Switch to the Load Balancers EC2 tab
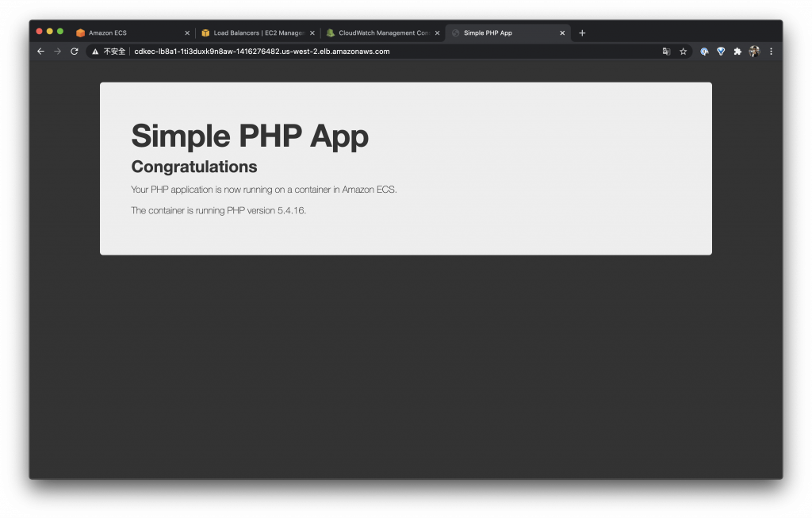Viewport: 812px width, 518px height. coord(258,33)
